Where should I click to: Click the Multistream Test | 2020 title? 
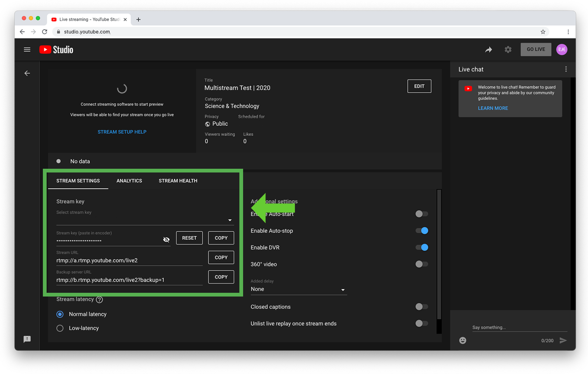(x=237, y=88)
